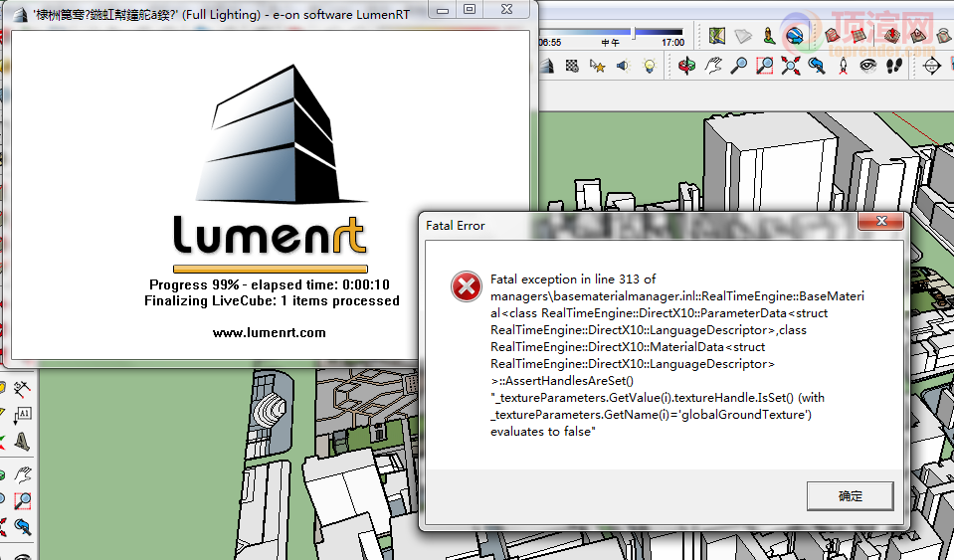Close the Fatal Error dialog with X

point(880,222)
